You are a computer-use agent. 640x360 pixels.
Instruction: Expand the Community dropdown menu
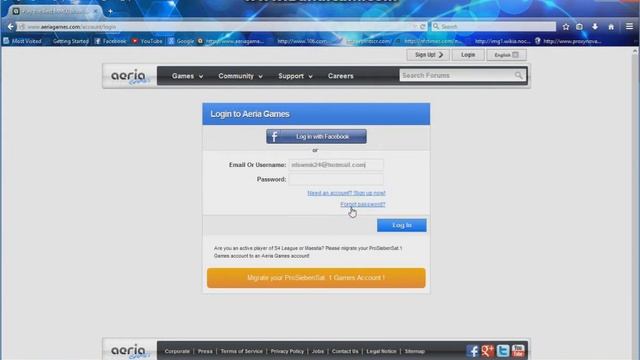(240, 76)
